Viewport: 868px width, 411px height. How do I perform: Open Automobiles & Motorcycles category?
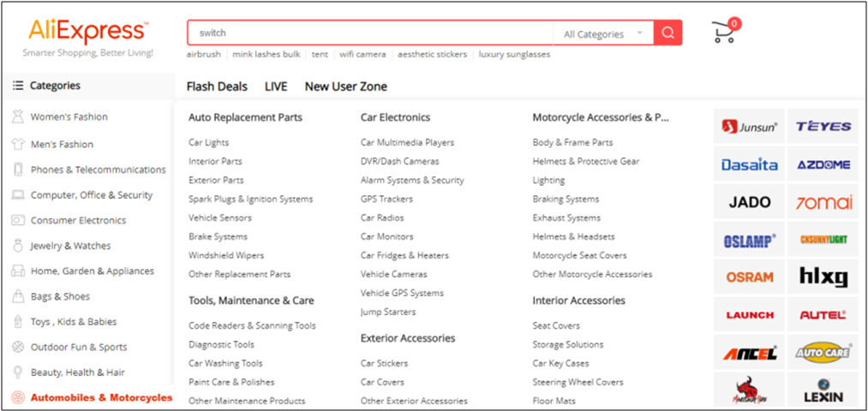101,397
